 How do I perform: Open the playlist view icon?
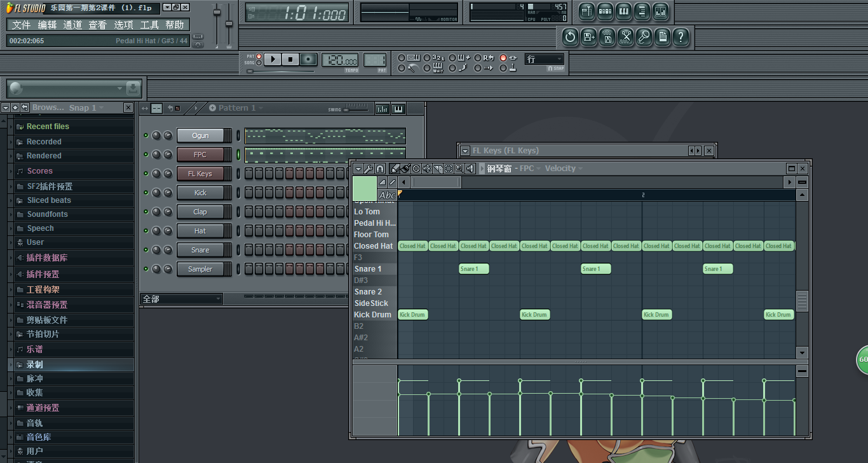pyautogui.click(x=587, y=11)
